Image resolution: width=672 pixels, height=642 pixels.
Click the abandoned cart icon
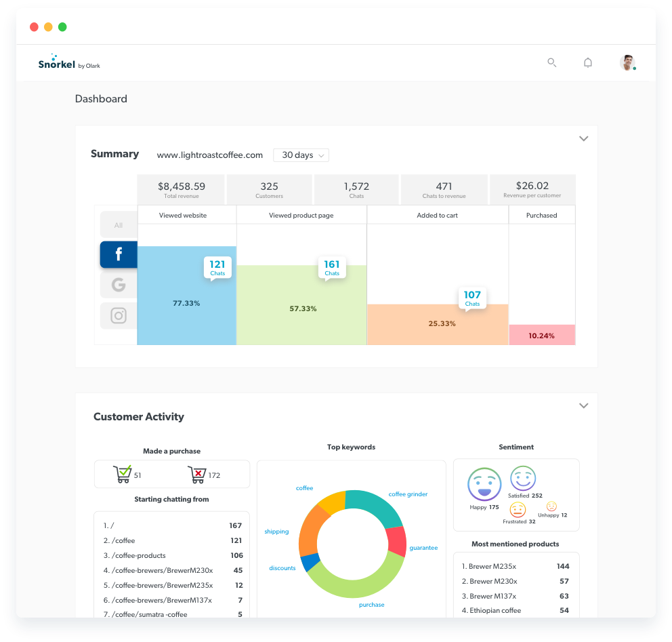click(x=198, y=473)
